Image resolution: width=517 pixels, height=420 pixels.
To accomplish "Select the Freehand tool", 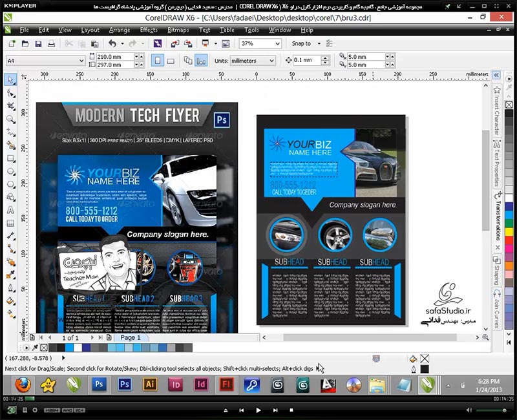I will pyautogui.click(x=11, y=132).
